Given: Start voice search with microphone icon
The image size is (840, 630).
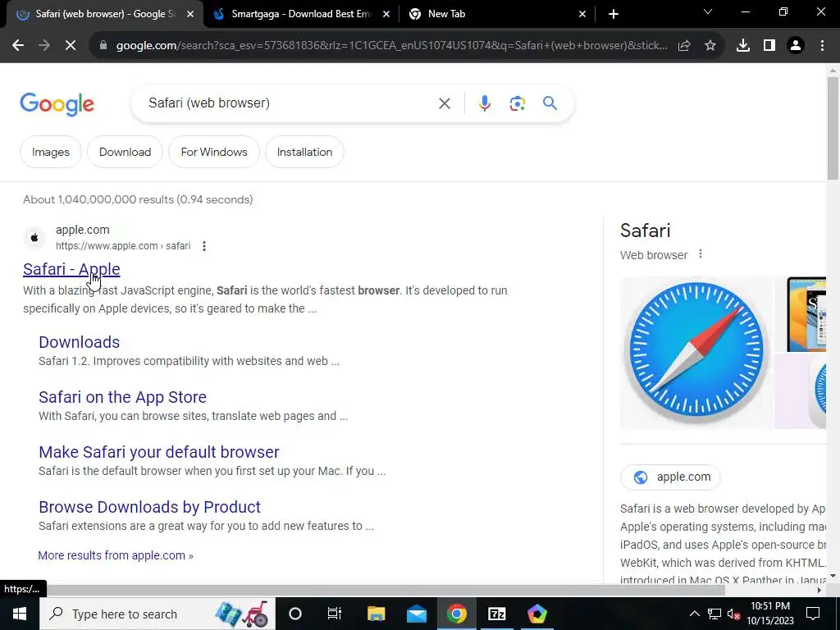Looking at the screenshot, I should [x=484, y=103].
